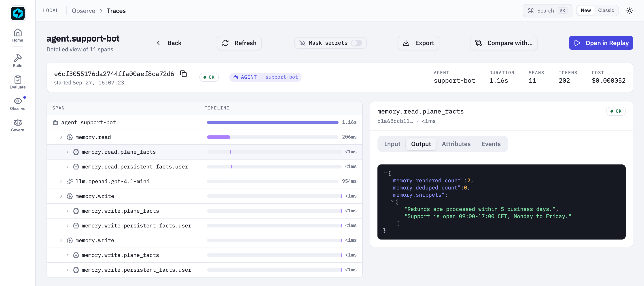The image size is (644, 286).
Task: Click the agent.support-bot timeline bar
Action: 273,122
